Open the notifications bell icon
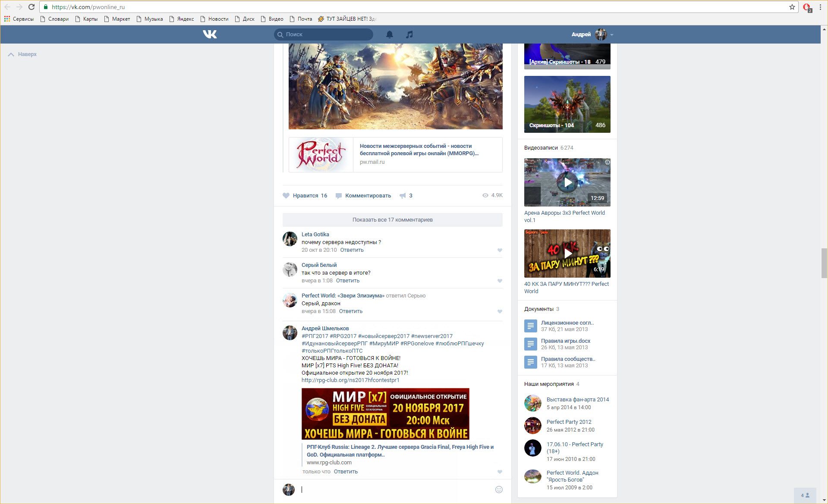The width and height of the screenshot is (828, 504). (x=389, y=34)
